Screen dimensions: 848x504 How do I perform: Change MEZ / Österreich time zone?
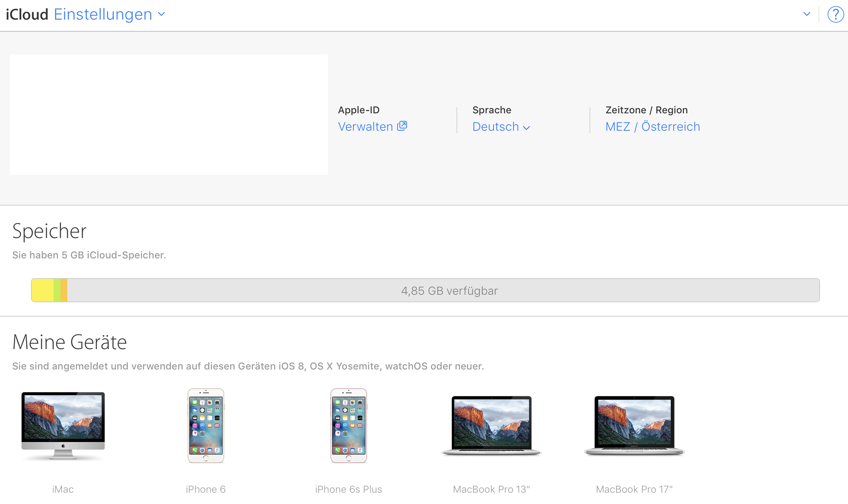pos(653,127)
